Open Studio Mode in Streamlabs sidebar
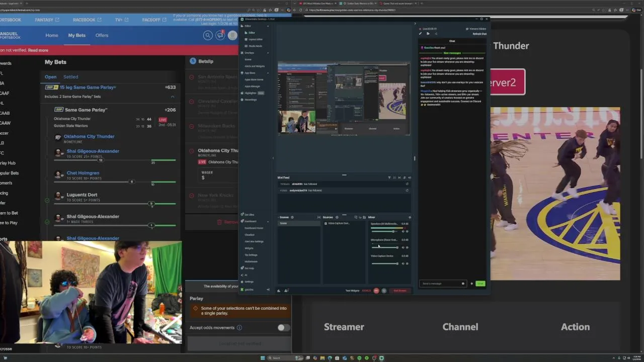644x362 pixels. [255, 46]
